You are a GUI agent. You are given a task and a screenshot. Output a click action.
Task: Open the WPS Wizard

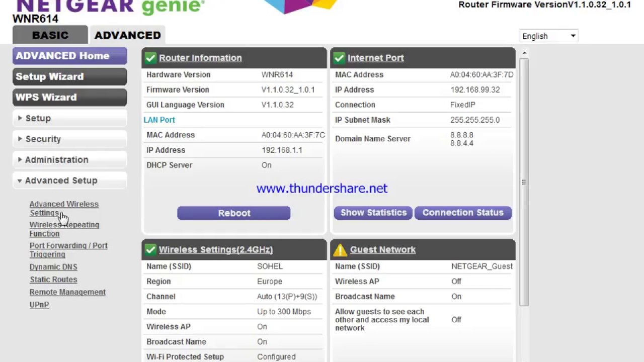[x=70, y=97]
